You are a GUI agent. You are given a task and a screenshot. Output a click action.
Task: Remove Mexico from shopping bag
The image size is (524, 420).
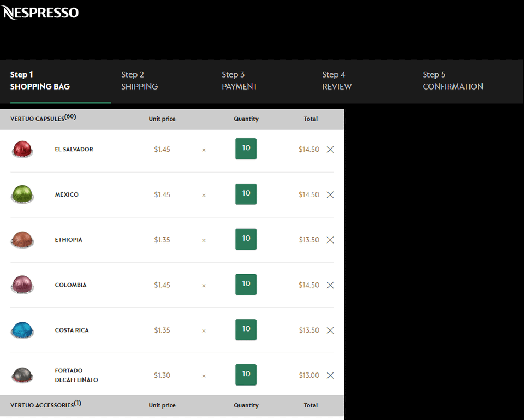(x=330, y=194)
